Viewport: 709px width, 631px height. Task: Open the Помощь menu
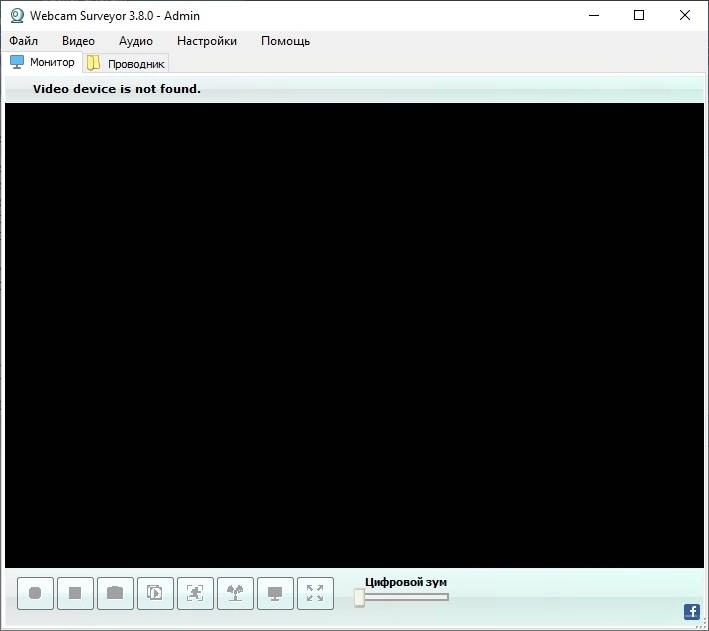[285, 41]
